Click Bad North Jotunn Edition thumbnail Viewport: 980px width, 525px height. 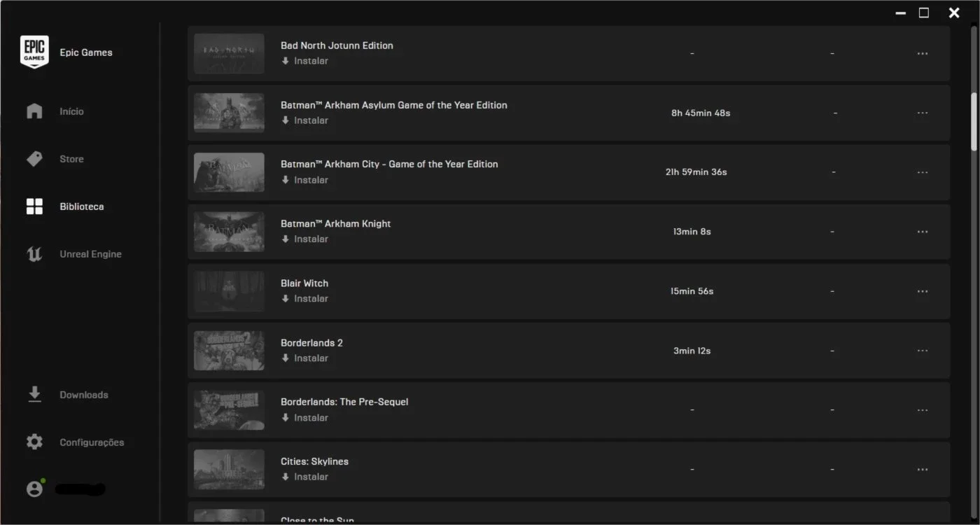coord(229,53)
